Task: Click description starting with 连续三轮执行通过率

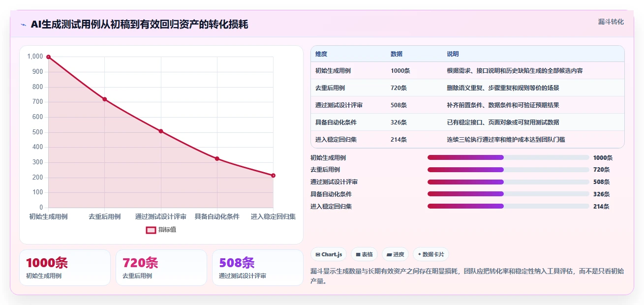Action: point(506,140)
